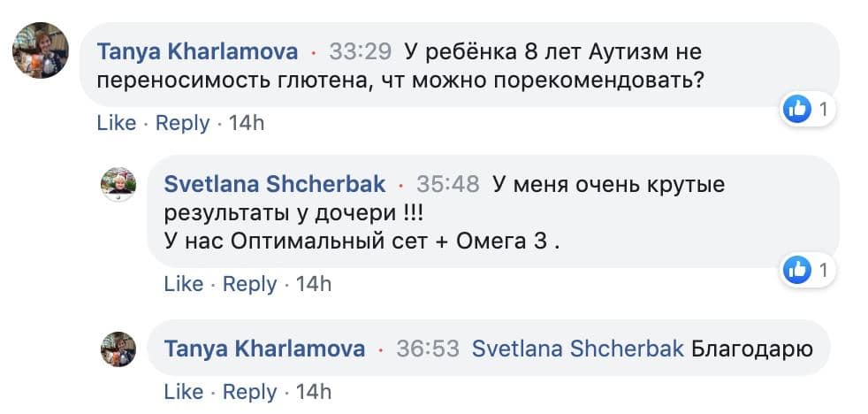Jump to the 33:29 video timestamp
Screen dimensions: 868x414
click(x=360, y=51)
